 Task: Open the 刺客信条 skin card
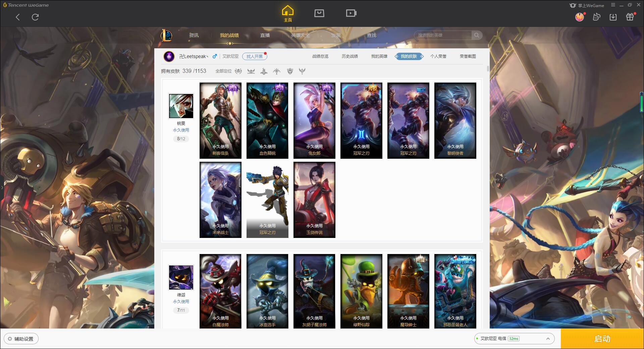pyautogui.click(x=220, y=120)
